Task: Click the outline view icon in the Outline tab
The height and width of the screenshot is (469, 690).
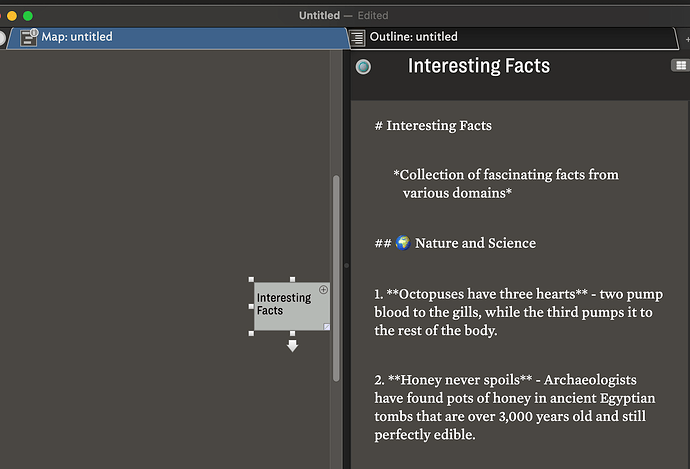Action: tap(357, 37)
